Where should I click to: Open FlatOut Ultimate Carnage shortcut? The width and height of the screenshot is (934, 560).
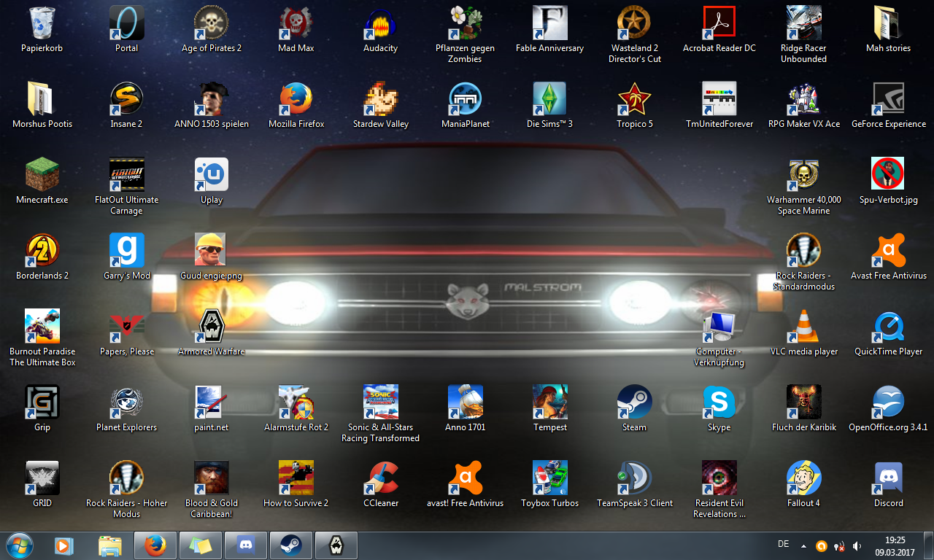127,175
